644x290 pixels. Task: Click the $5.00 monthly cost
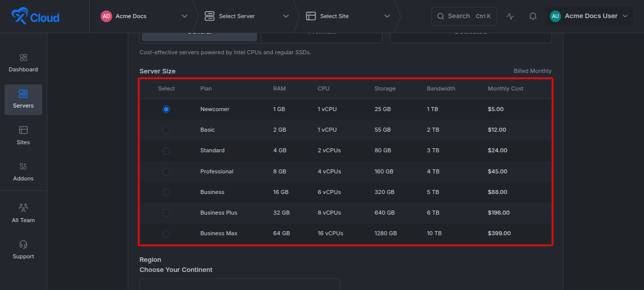(496, 109)
